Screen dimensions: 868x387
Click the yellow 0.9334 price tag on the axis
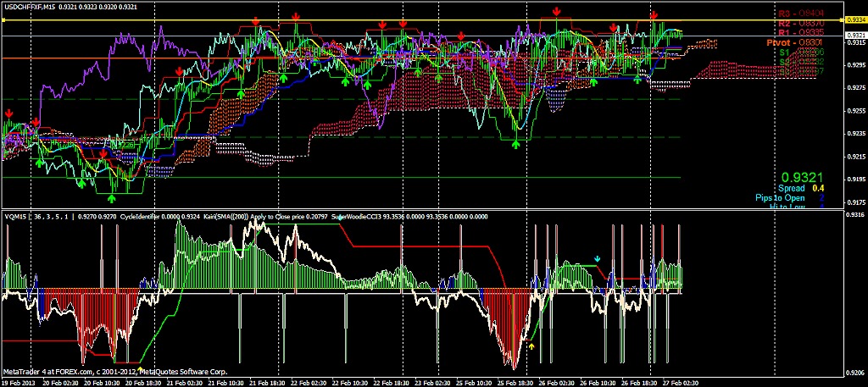point(856,19)
